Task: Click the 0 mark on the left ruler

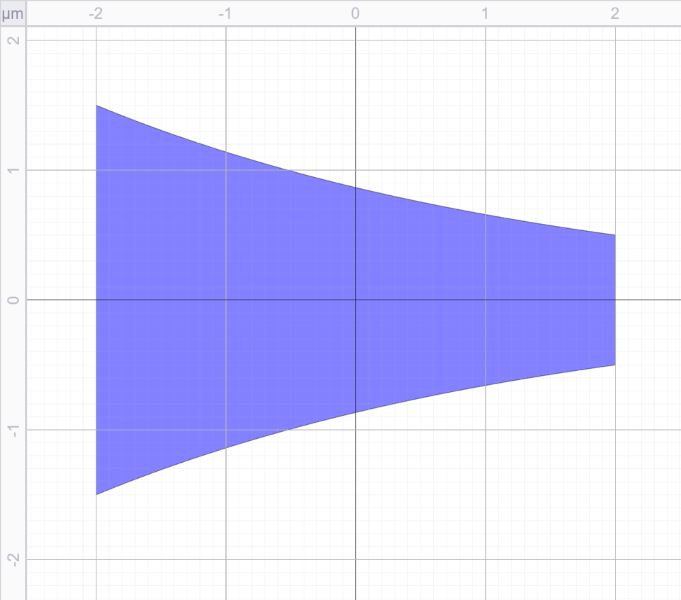Action: pyautogui.click(x=13, y=300)
